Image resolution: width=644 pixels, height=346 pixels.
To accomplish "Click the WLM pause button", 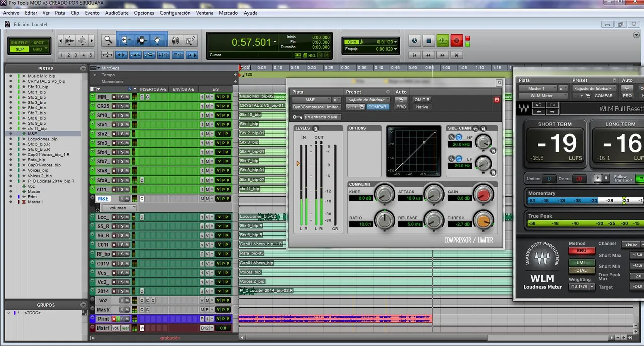I will (606, 178).
